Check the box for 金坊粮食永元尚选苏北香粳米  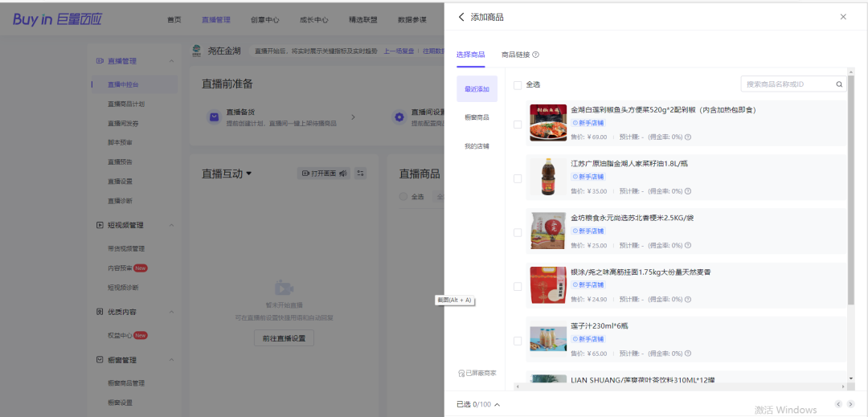[518, 233]
